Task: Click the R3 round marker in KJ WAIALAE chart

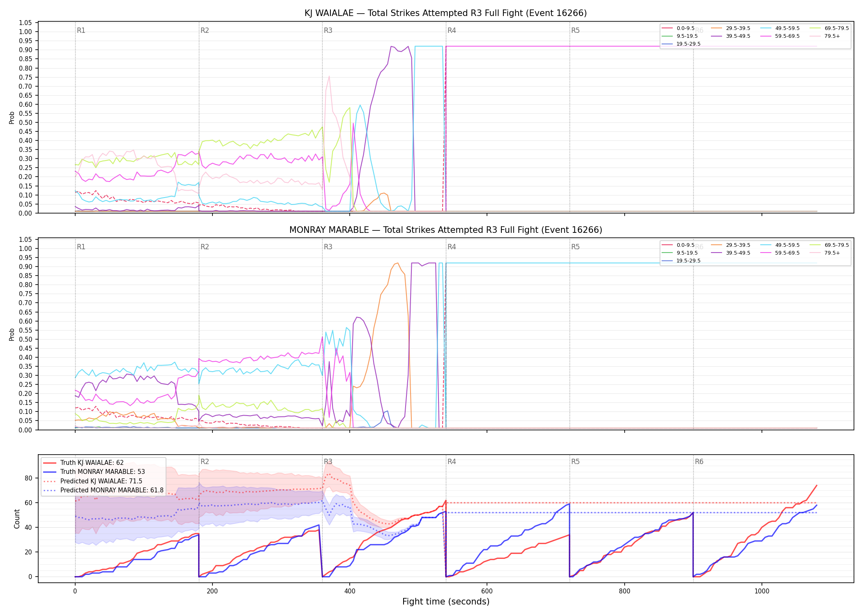Action: click(328, 30)
